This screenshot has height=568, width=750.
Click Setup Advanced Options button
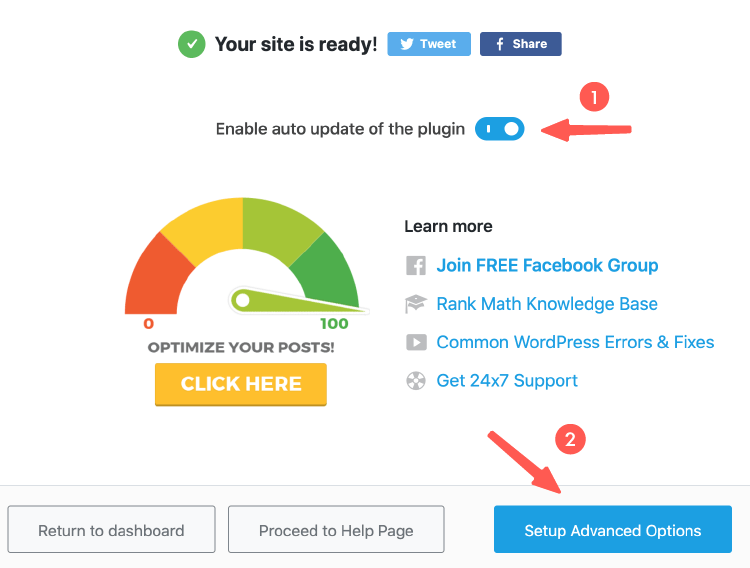pos(613,530)
